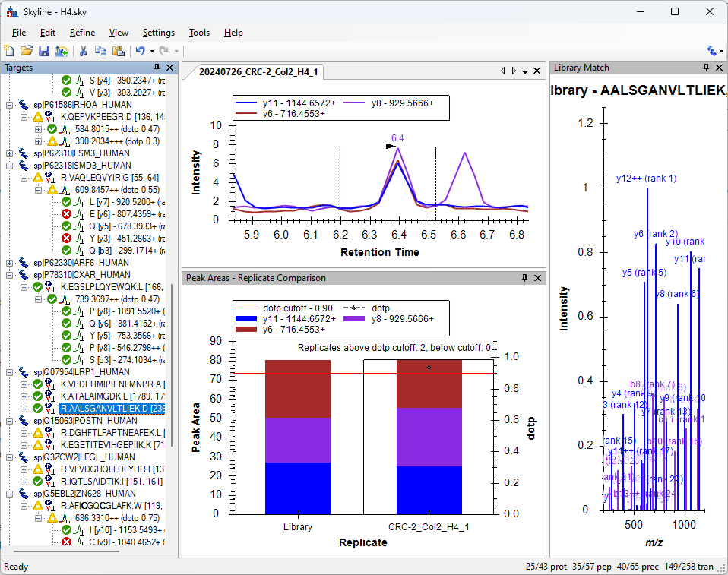
Task: Save the document using the floppy disk icon
Action: pyautogui.click(x=44, y=51)
